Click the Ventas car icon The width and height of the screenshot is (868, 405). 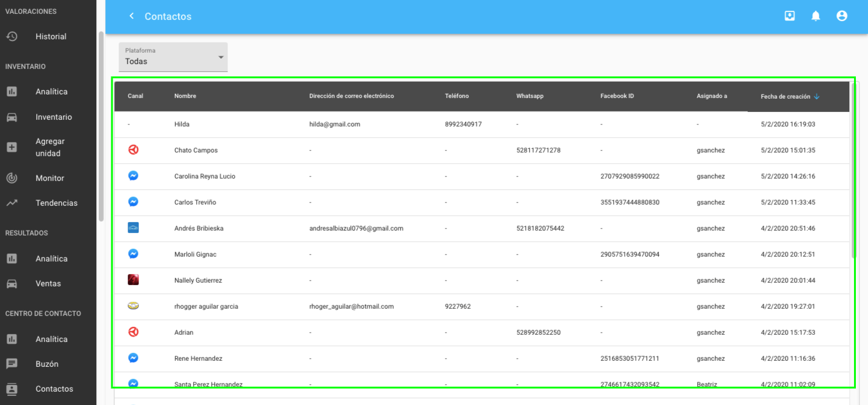point(12,283)
